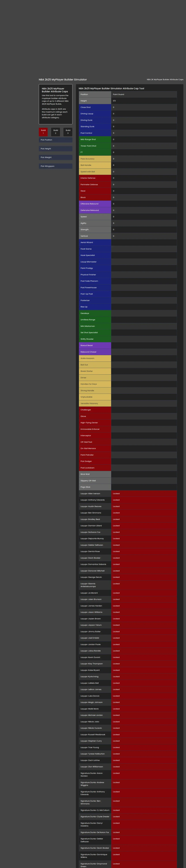This screenshot has height=868, width=186.
Task: Expand the Pick Weight section
Action: 56,157
